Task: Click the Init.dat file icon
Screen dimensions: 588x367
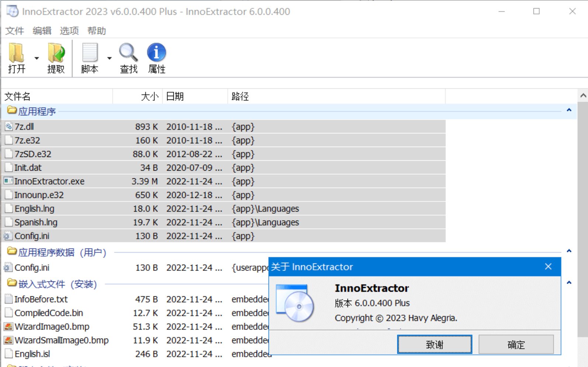Action: pyautogui.click(x=8, y=168)
